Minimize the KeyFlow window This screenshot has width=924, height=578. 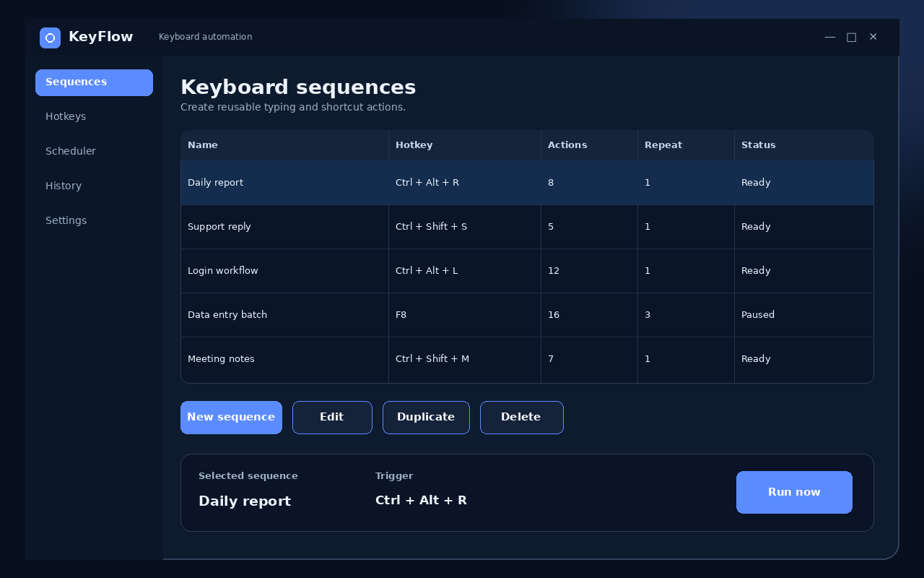tap(830, 37)
